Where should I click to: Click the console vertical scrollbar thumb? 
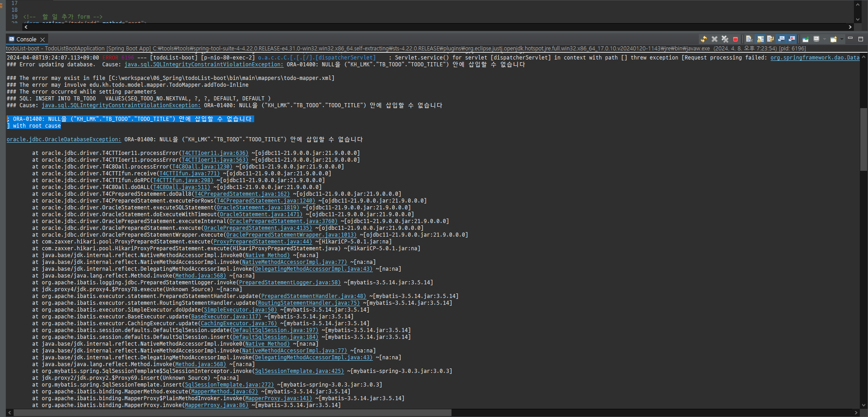(863, 139)
